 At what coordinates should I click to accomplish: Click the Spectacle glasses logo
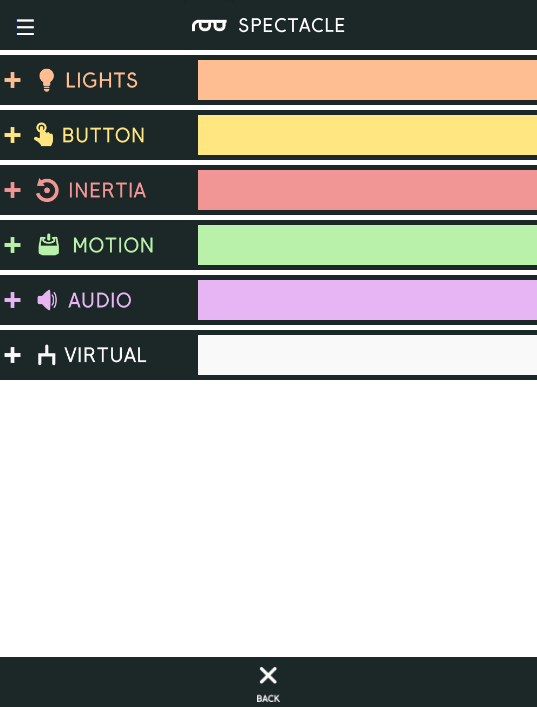tap(209, 25)
